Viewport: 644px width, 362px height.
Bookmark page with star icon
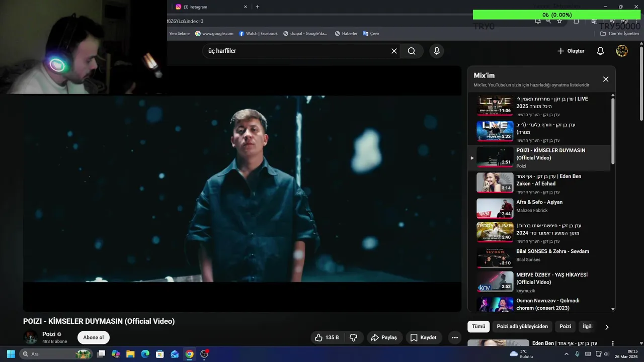tap(559, 21)
